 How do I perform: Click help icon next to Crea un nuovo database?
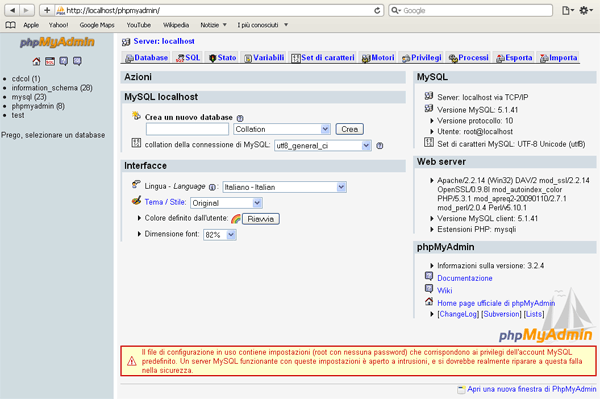(240, 118)
